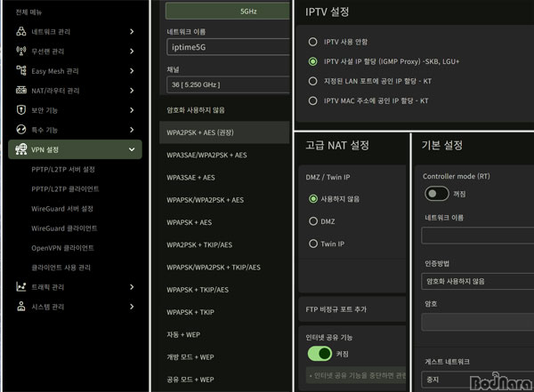Enable the Controller mode (RT) switch

tap(436, 193)
